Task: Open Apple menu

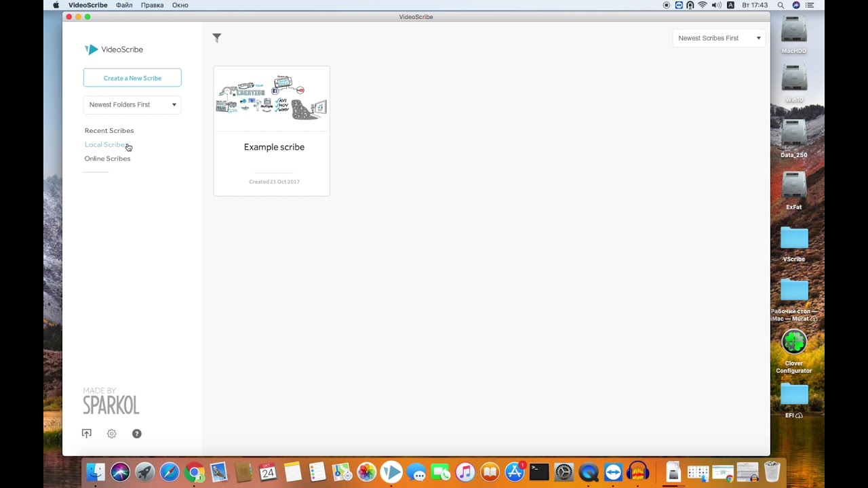Action: tap(56, 5)
